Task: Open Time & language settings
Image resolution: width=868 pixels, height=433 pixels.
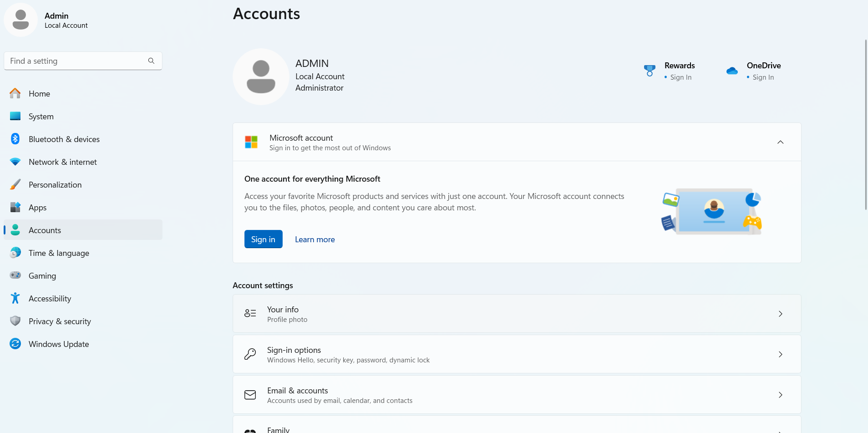Action: tap(59, 253)
